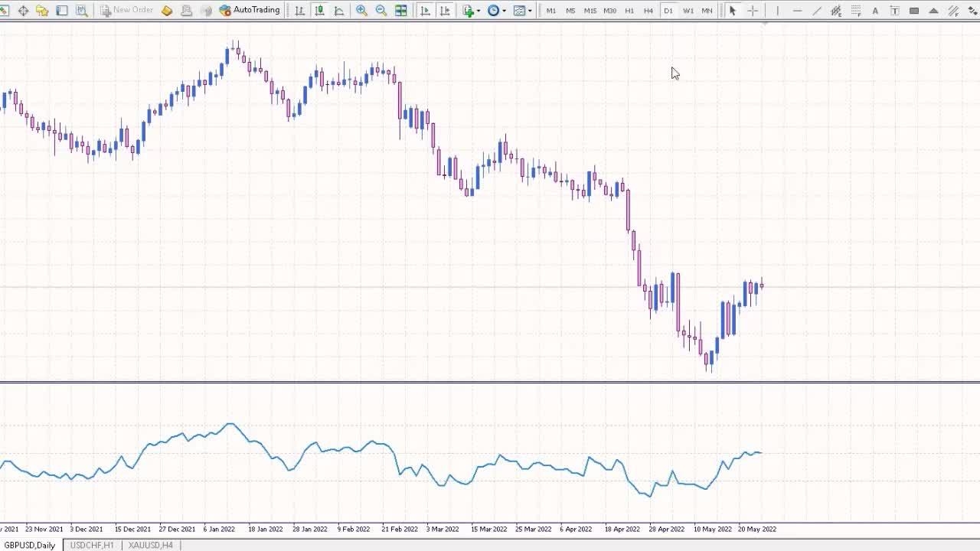Open the Templates dropdown
The height and width of the screenshot is (551, 980).
pos(523,11)
